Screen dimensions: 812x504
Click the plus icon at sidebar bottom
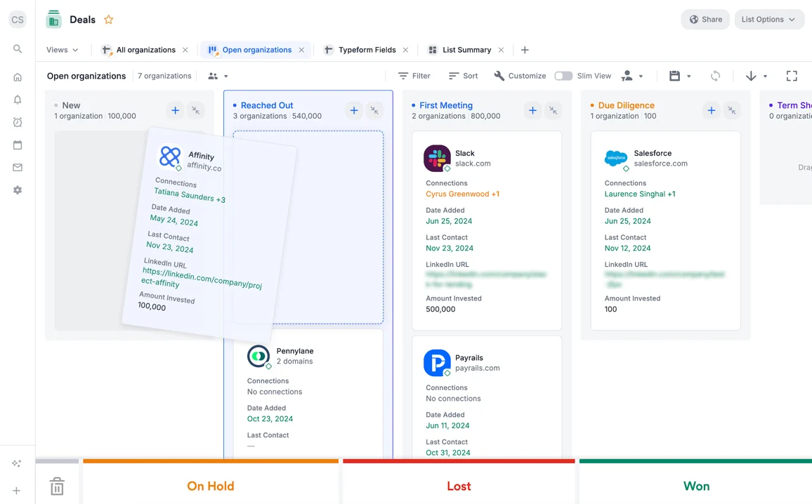(x=17, y=491)
